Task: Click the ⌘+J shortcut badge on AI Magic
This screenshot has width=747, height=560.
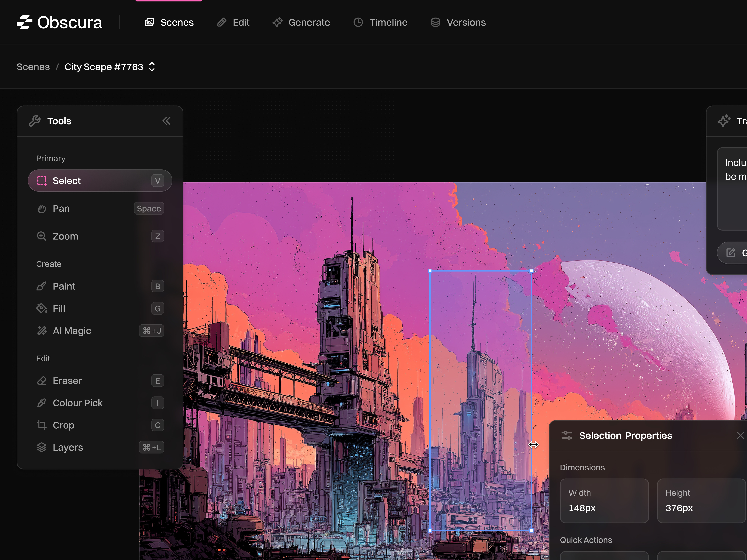Action: [152, 331]
